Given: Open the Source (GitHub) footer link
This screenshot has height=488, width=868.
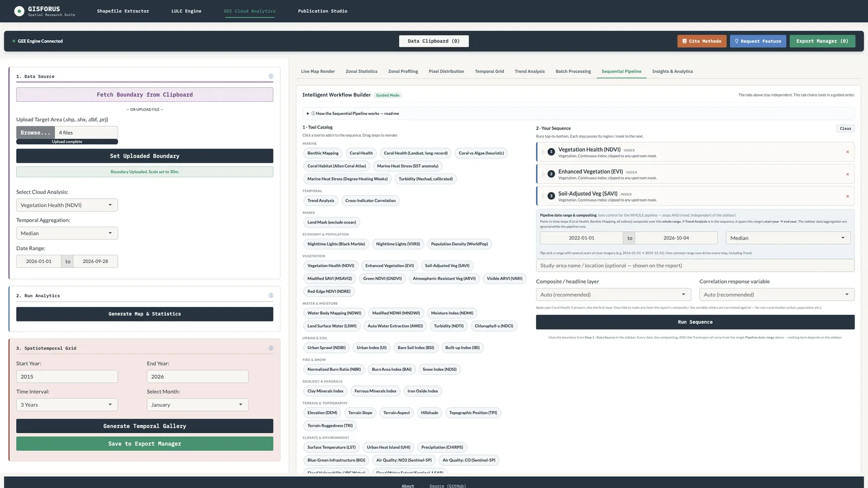Looking at the screenshot, I should pos(447,486).
